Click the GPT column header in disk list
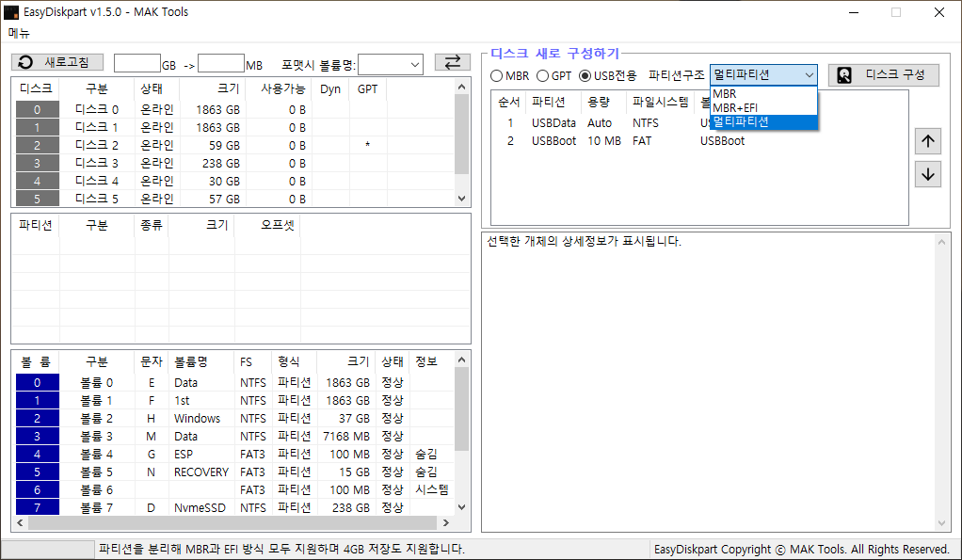The width and height of the screenshot is (962, 560). [x=367, y=88]
